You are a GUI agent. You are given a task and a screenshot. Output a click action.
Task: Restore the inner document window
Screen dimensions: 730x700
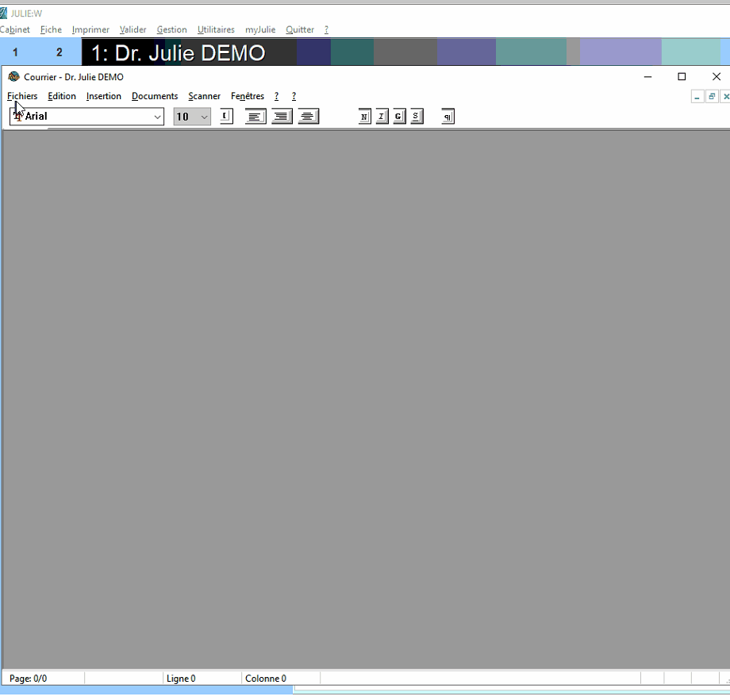(712, 96)
